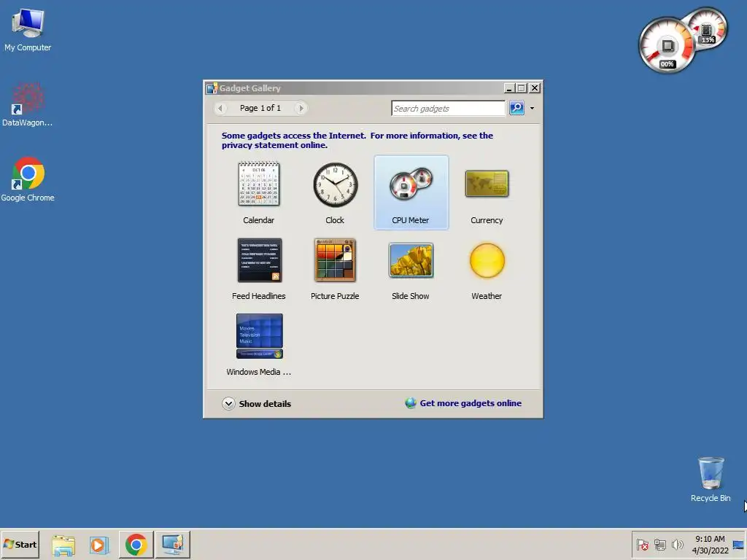Minimize the Gadget Gallery window
The image size is (747, 560).
pyautogui.click(x=508, y=88)
